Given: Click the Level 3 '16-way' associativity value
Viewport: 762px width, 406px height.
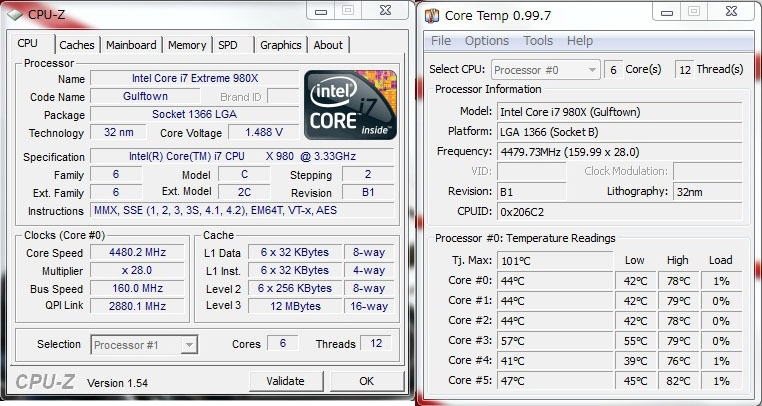Looking at the screenshot, I should point(369,306).
